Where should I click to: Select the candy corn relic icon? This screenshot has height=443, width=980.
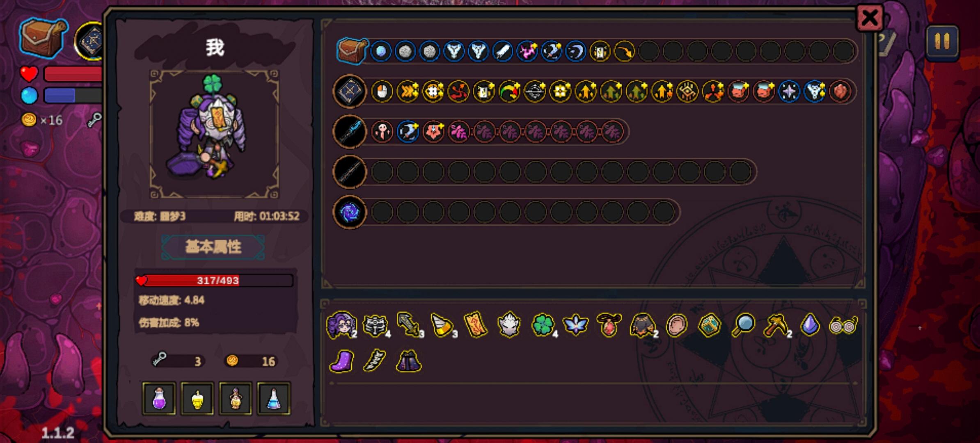pyautogui.click(x=442, y=325)
